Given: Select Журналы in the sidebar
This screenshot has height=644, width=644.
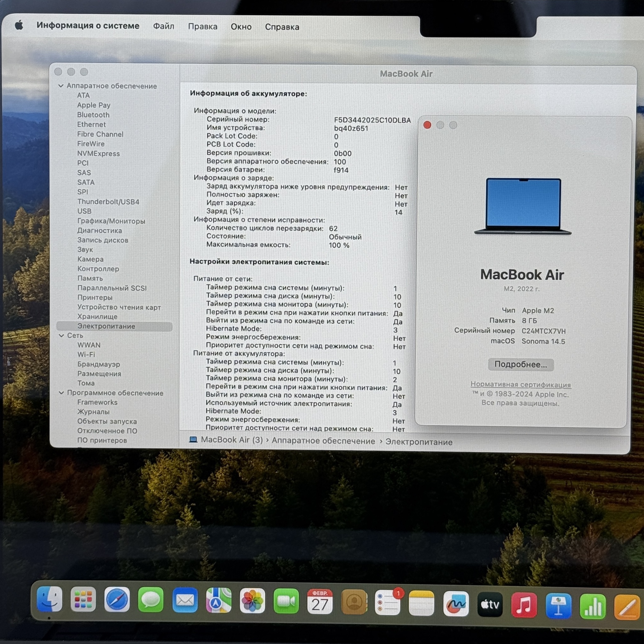Looking at the screenshot, I should point(93,412).
